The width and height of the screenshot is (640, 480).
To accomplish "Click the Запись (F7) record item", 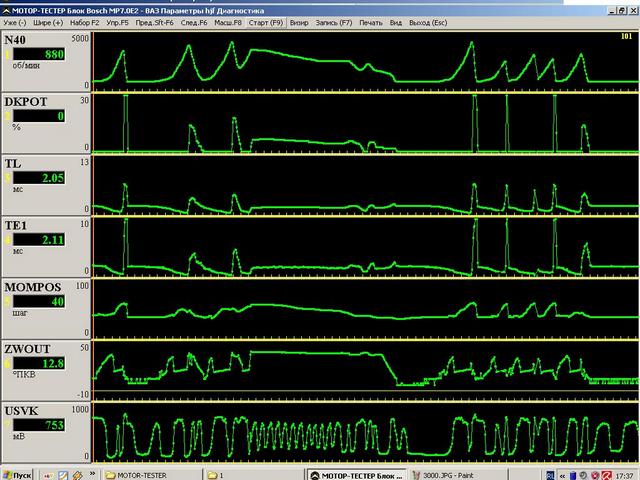I will pyautogui.click(x=333, y=21).
